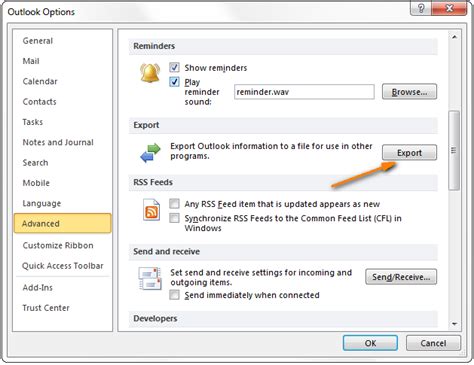Click the Browse... button for reminder sound
This screenshot has width=474, height=365.
click(x=409, y=92)
